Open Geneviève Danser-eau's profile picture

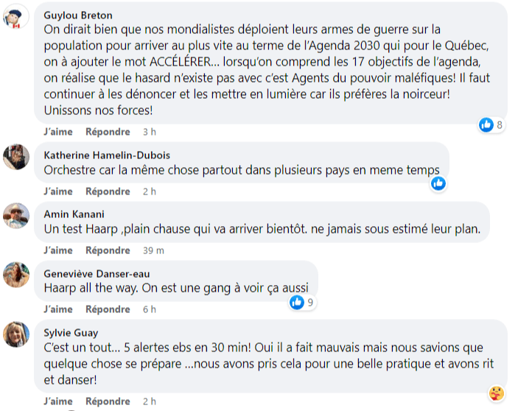point(15,275)
